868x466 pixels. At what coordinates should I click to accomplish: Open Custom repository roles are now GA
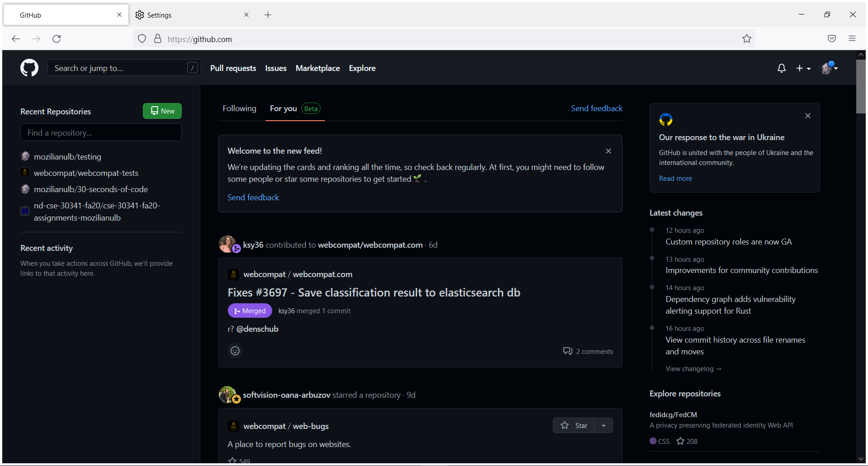pos(728,242)
